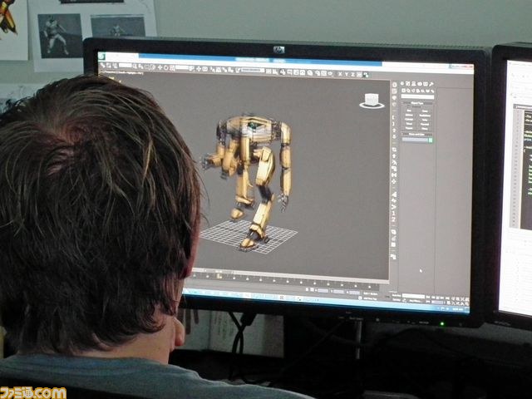Select the Select and Manipulate tool
Image resolution: width=532 pixels, height=399 pixels.
click(x=199, y=69)
